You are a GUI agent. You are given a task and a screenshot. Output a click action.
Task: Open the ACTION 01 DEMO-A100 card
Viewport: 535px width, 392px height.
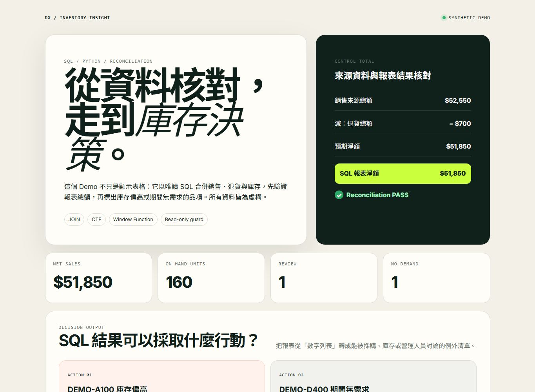(162, 376)
